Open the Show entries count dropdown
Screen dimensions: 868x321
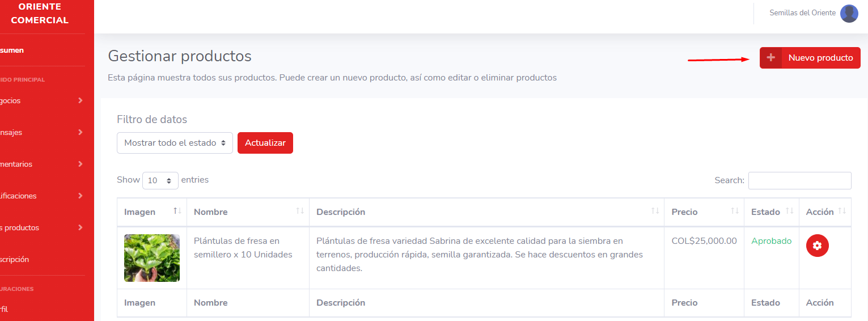coord(160,180)
